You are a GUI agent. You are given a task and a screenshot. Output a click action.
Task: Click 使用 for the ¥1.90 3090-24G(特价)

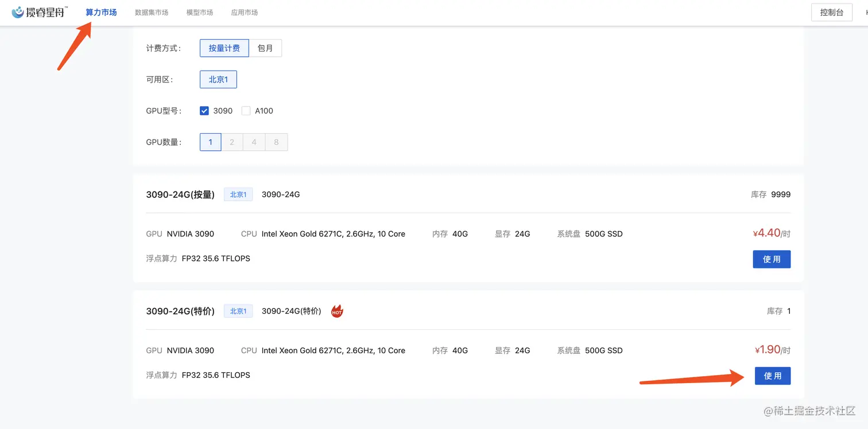(773, 376)
